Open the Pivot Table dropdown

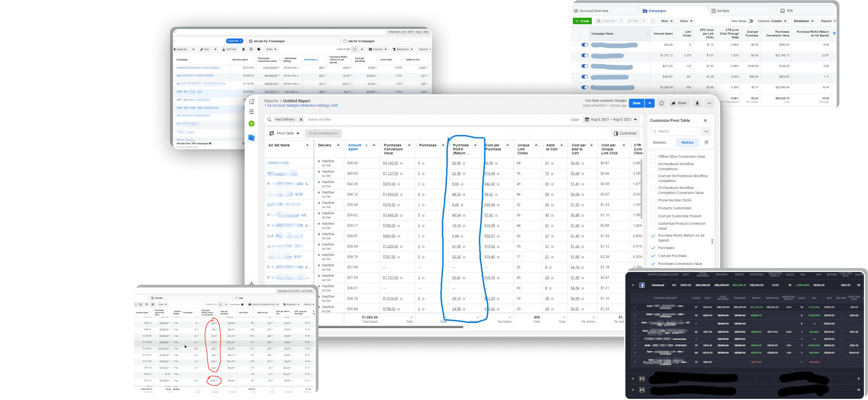(x=285, y=133)
